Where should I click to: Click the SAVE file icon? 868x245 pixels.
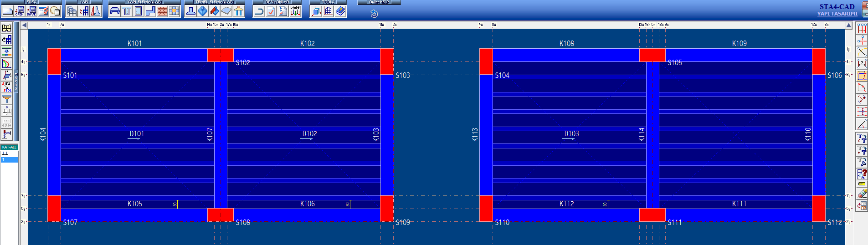click(x=31, y=11)
